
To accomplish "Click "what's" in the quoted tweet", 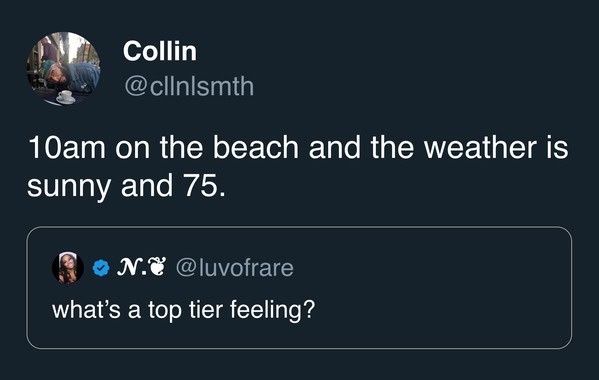I will click(x=86, y=309).
